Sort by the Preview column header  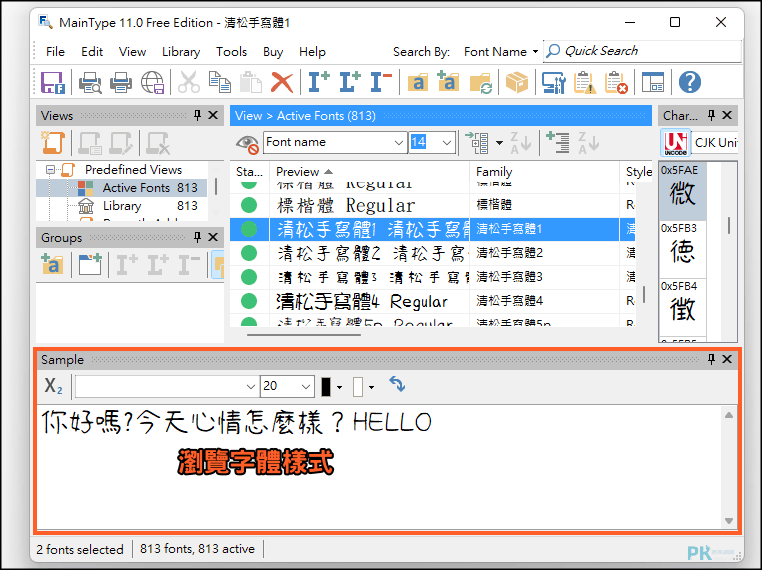[369, 172]
